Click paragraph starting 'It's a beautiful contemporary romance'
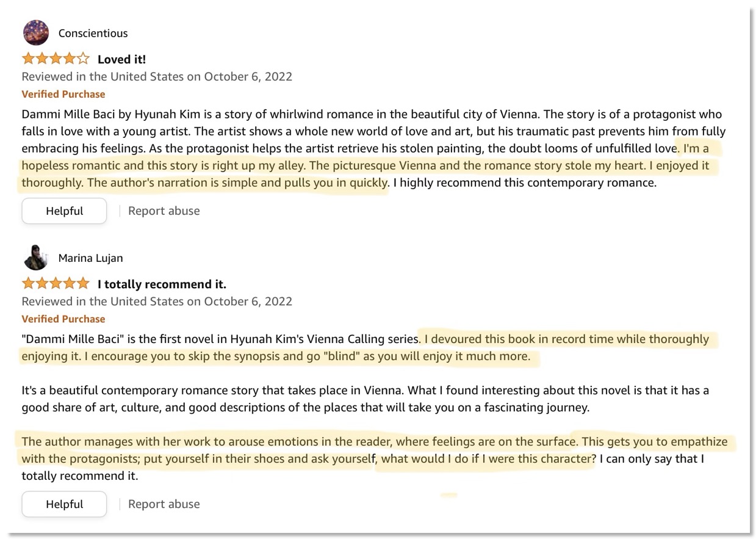 click(365, 399)
